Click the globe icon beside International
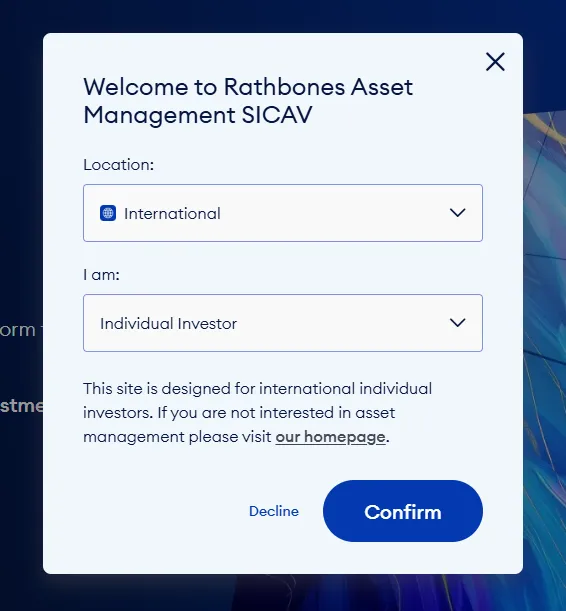 pyautogui.click(x=108, y=213)
